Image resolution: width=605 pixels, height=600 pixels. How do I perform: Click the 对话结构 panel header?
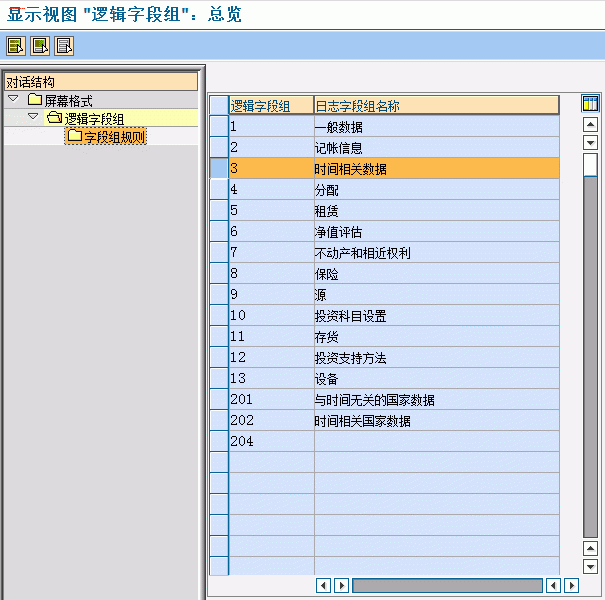pyautogui.click(x=101, y=82)
